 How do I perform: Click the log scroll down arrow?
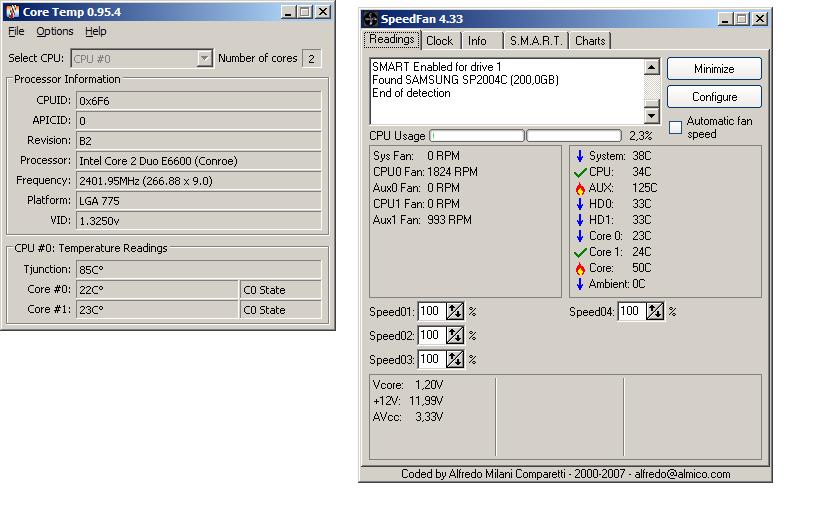651,115
